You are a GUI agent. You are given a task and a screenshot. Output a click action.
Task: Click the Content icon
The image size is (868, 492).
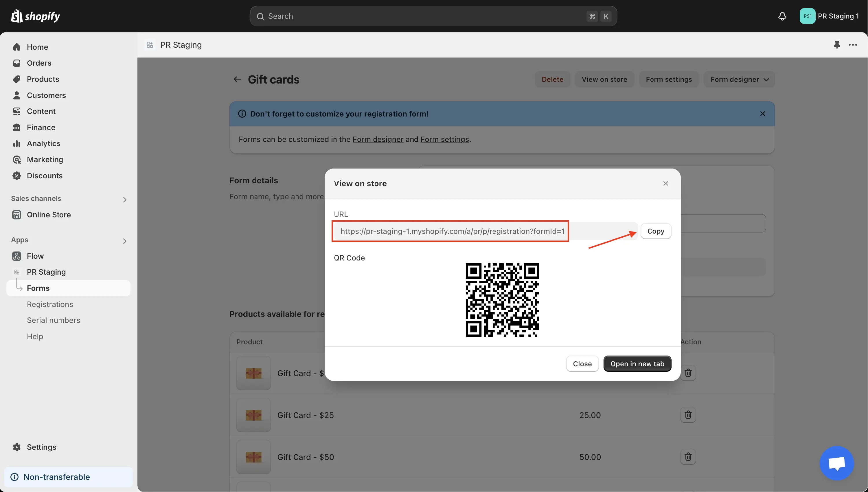coord(16,111)
